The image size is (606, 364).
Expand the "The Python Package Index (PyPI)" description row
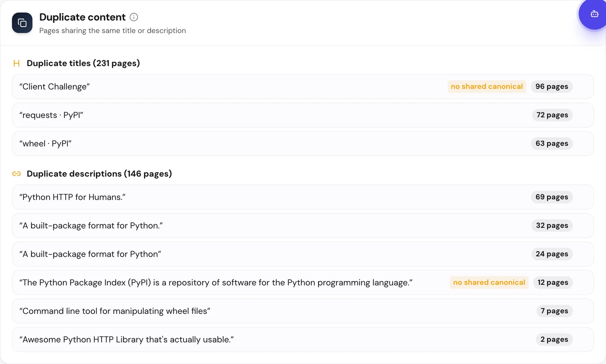click(x=303, y=282)
